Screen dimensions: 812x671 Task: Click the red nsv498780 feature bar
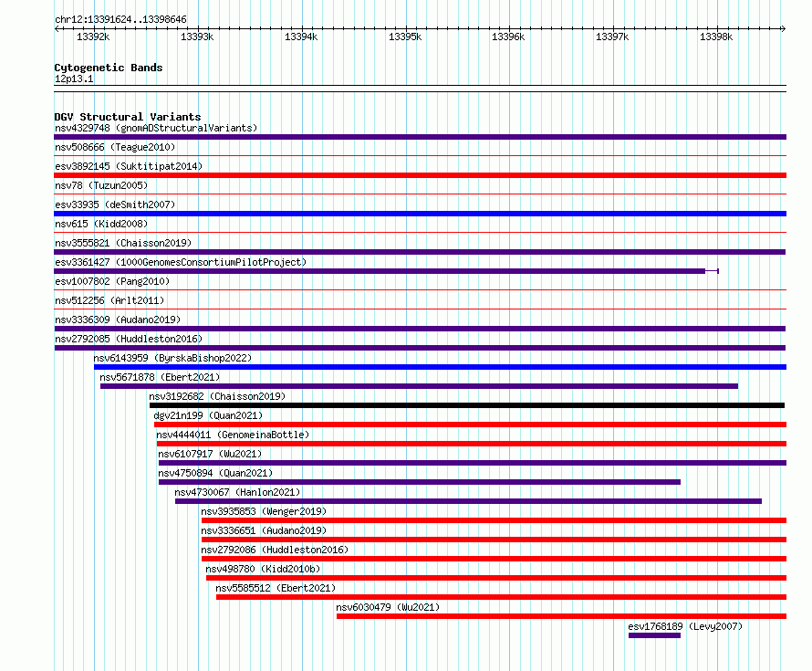pos(496,578)
